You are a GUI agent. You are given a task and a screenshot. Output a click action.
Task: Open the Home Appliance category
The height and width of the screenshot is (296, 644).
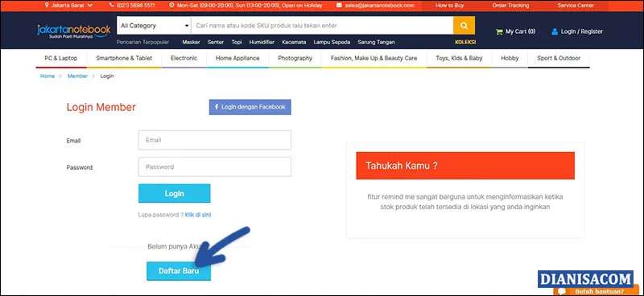pos(237,58)
